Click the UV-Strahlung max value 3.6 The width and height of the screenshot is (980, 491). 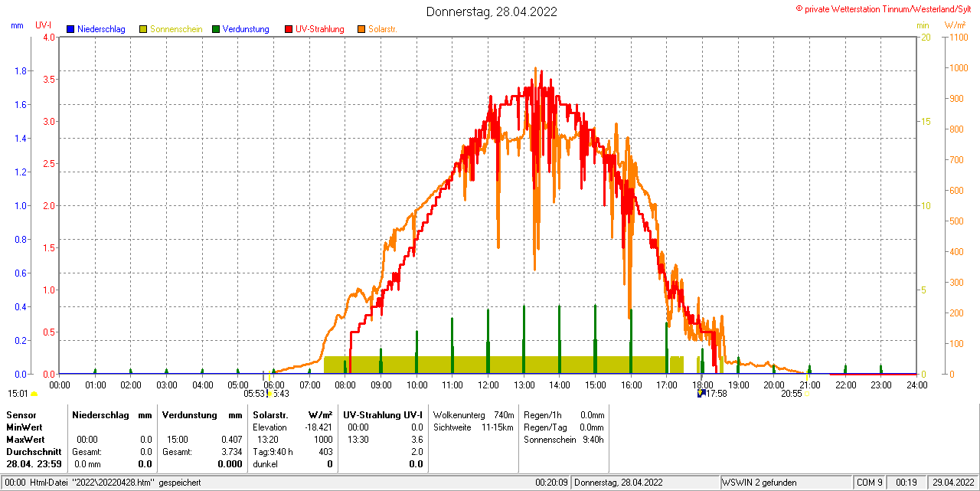click(x=416, y=440)
